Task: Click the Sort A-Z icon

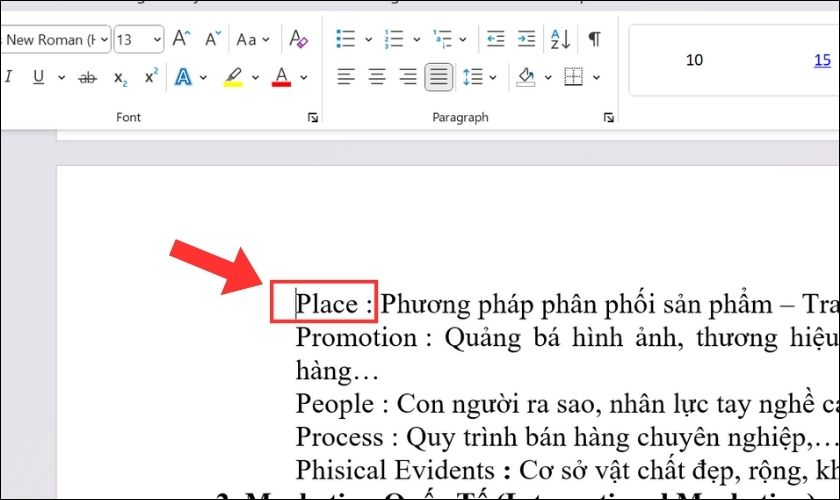Action: 560,39
